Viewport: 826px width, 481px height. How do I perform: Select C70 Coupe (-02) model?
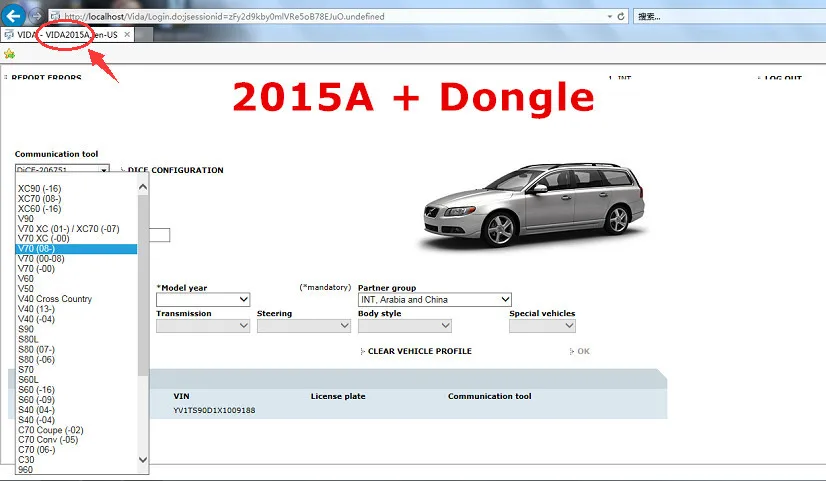pos(76,429)
